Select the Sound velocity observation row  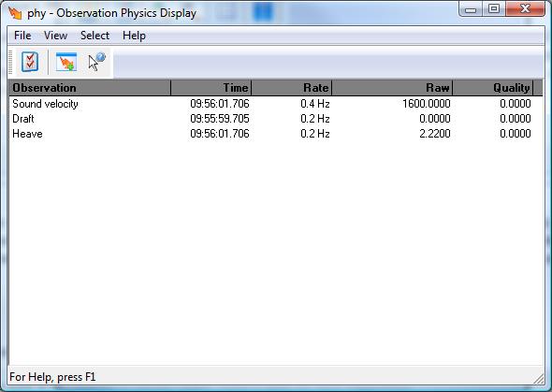coord(276,104)
